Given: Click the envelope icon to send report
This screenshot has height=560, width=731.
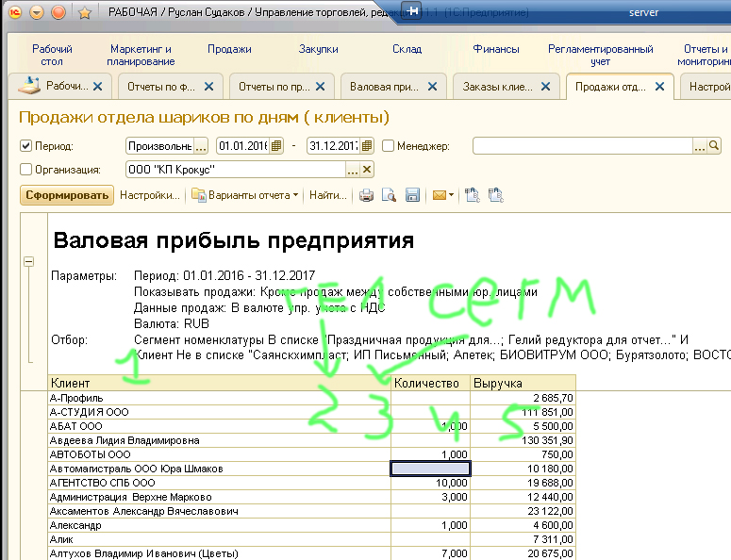Looking at the screenshot, I should pyautogui.click(x=439, y=196).
